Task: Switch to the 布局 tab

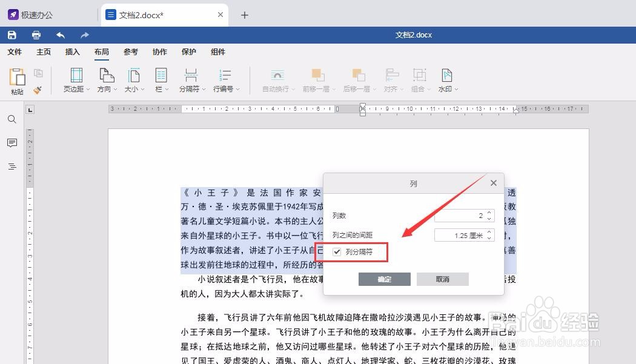Action: (x=102, y=52)
